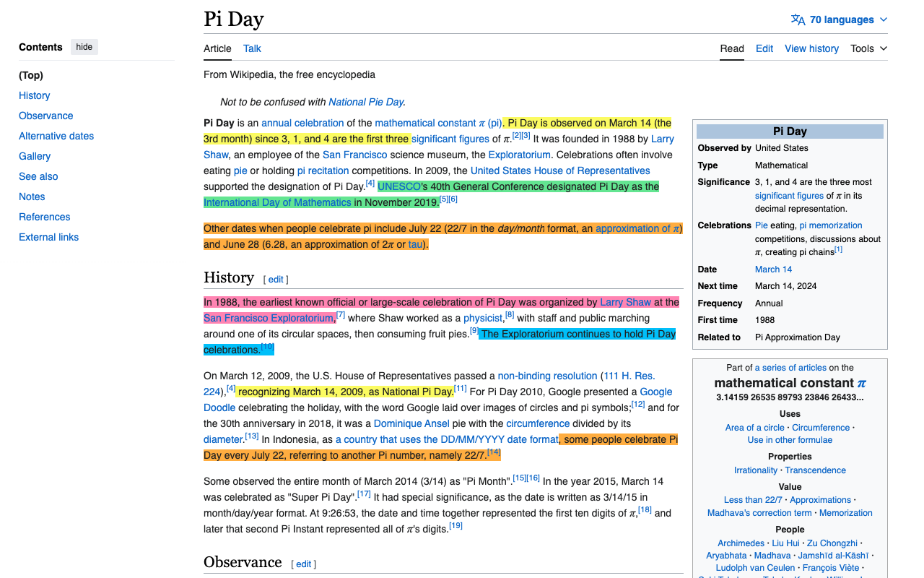Click the Archimedes link in sidebar box
Image resolution: width=924 pixels, height=578 pixels.
[x=741, y=543]
